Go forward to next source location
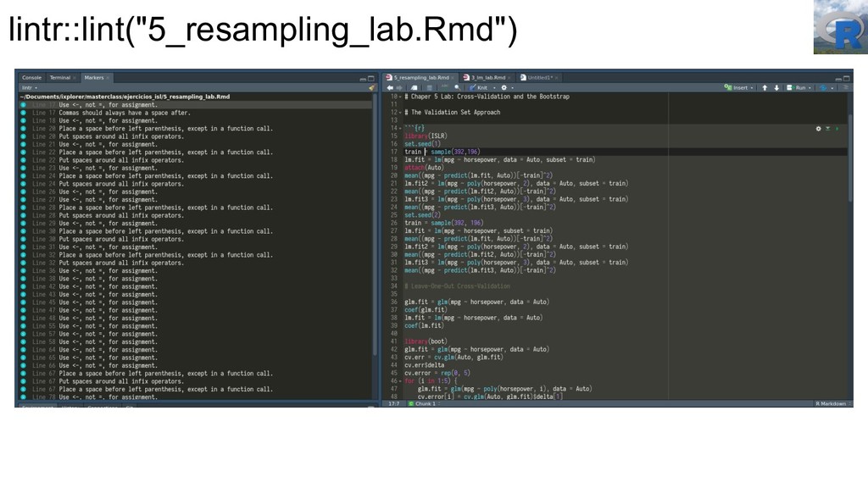Image resolution: width=868 pixels, height=488 pixels. tap(399, 87)
